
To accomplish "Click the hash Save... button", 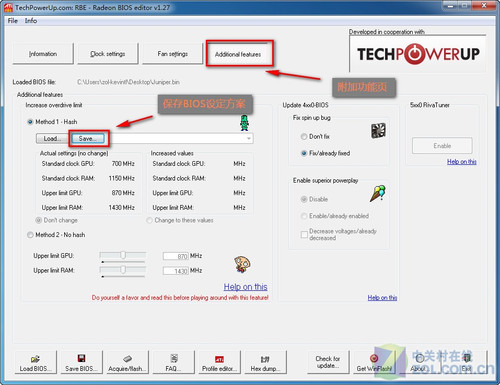I will point(88,139).
